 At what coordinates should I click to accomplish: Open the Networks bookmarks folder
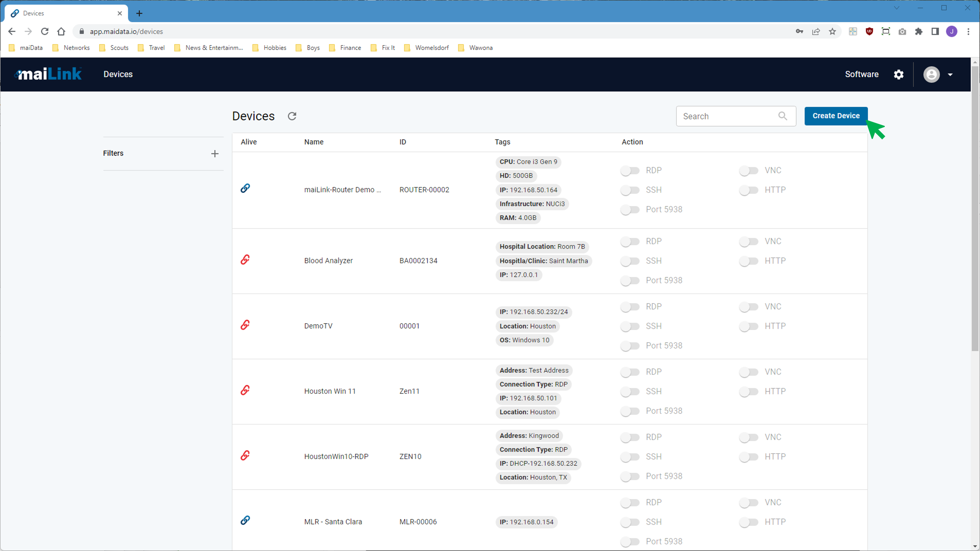coord(71,48)
